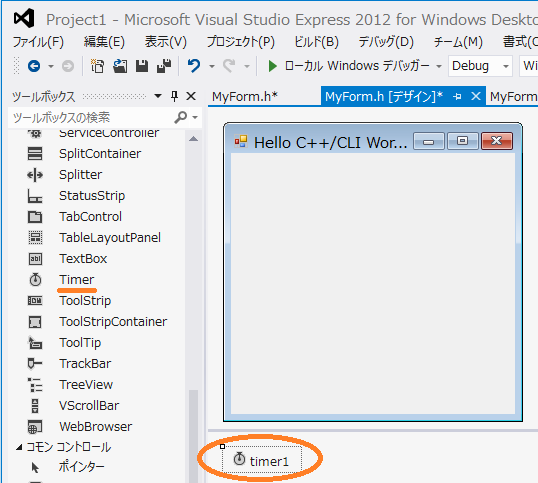538x483 pixels.
Task: Collapse the コモン コントロール group
Action: point(20,447)
